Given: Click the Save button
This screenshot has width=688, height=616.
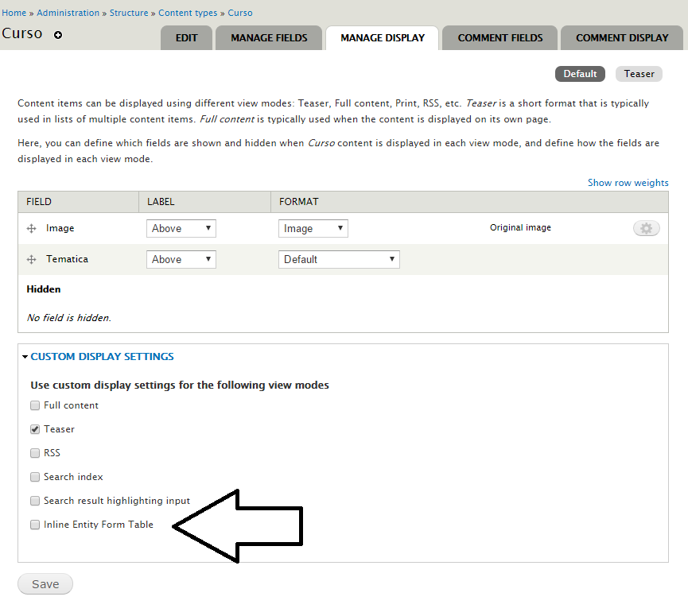Looking at the screenshot, I should tap(45, 584).
